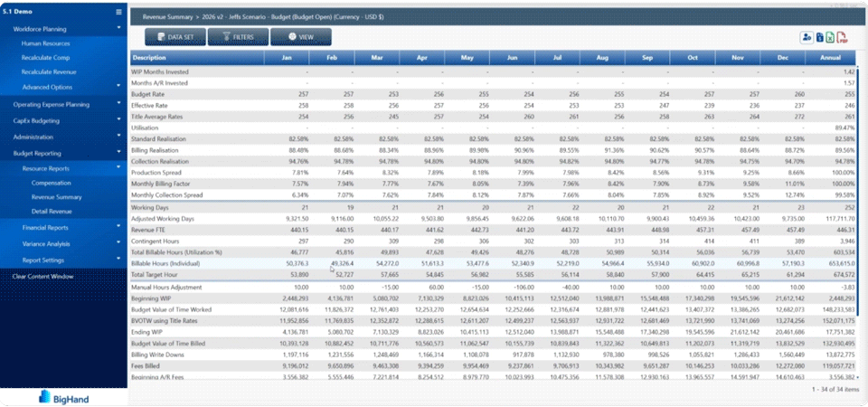The image size is (868, 407).
Task: Open the Detail Revenue report
Action: coord(52,212)
